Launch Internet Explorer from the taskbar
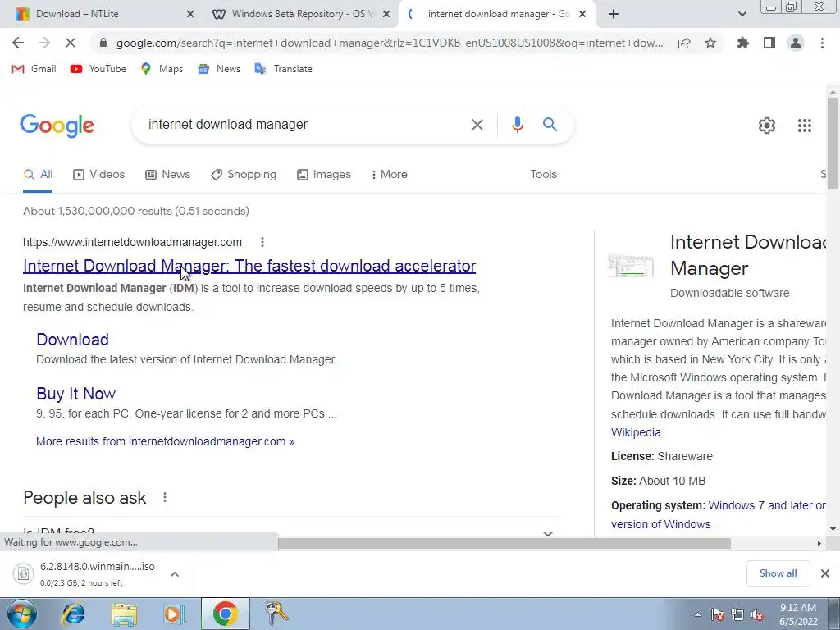Image resolution: width=840 pixels, height=630 pixels. (x=73, y=614)
